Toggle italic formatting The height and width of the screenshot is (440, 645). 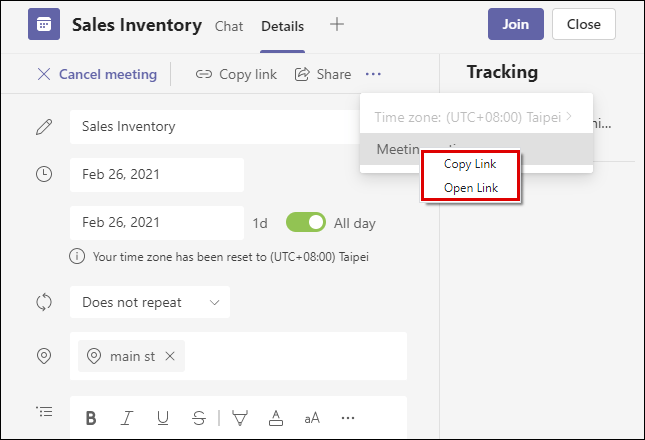pos(126,418)
